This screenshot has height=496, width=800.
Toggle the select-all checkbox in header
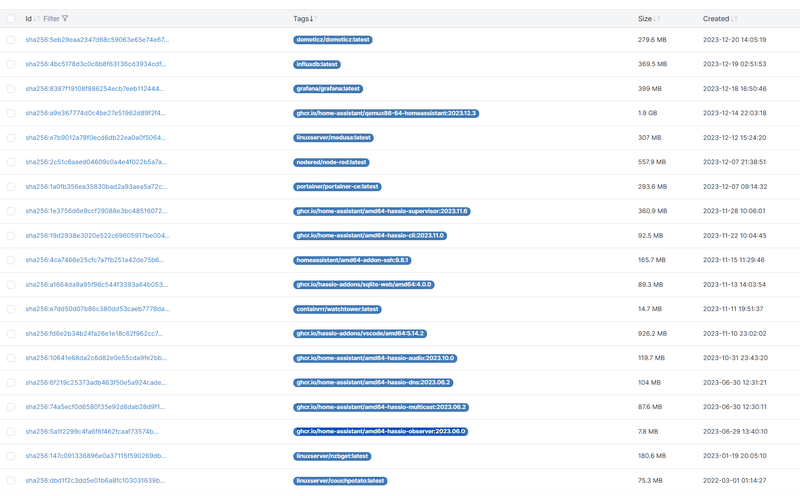pyautogui.click(x=11, y=19)
